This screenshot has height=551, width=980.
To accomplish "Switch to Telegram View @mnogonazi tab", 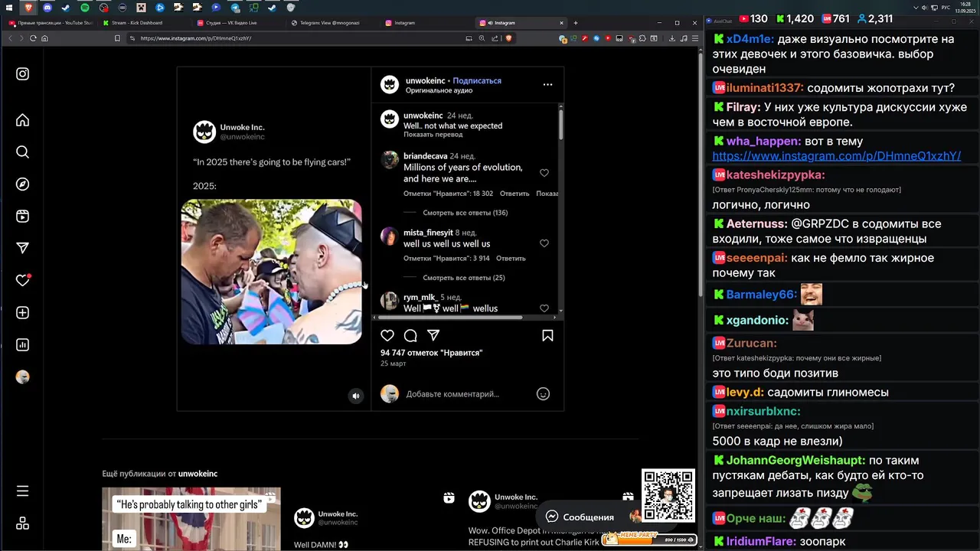I will coord(331,23).
